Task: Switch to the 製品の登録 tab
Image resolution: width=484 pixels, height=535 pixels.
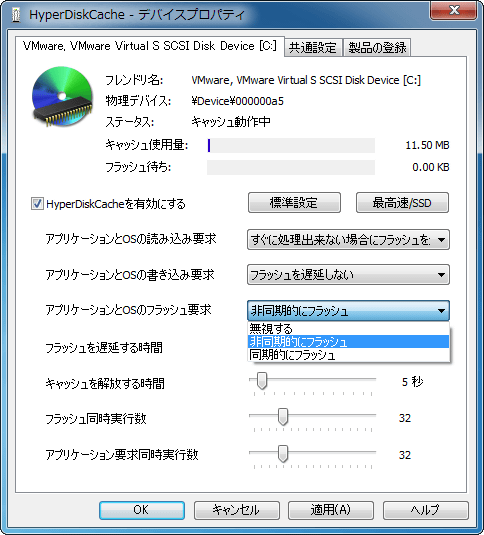Action: 377,47
